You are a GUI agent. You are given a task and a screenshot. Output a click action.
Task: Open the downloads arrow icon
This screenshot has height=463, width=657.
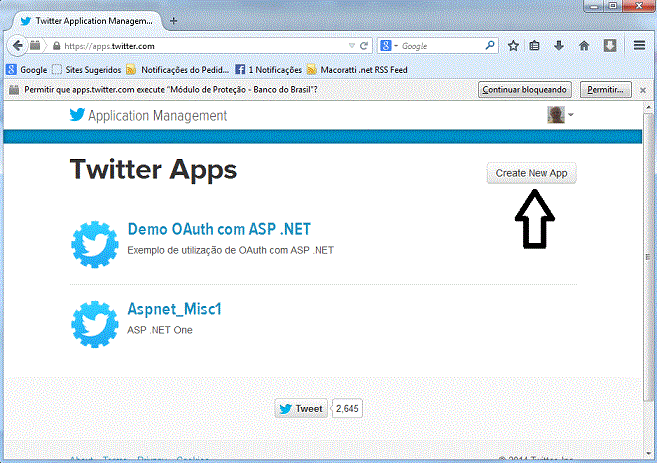point(559,46)
